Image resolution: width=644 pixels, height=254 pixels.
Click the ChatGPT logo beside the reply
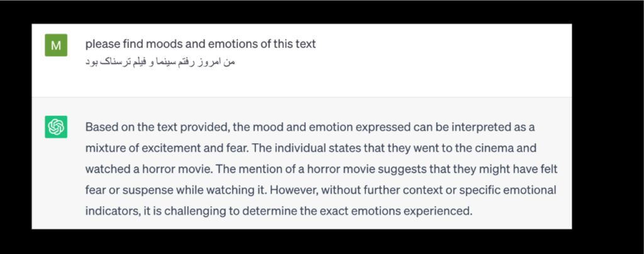point(56,127)
